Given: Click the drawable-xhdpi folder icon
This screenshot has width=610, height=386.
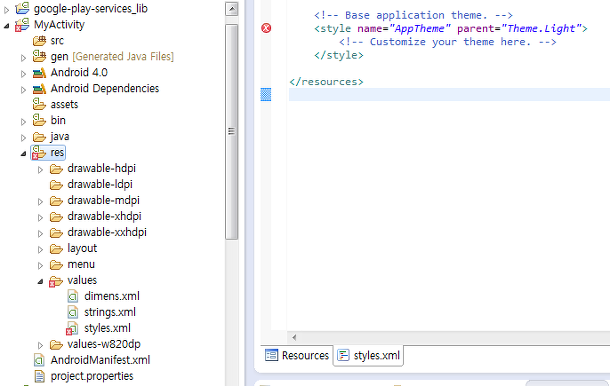Looking at the screenshot, I should click(56, 216).
